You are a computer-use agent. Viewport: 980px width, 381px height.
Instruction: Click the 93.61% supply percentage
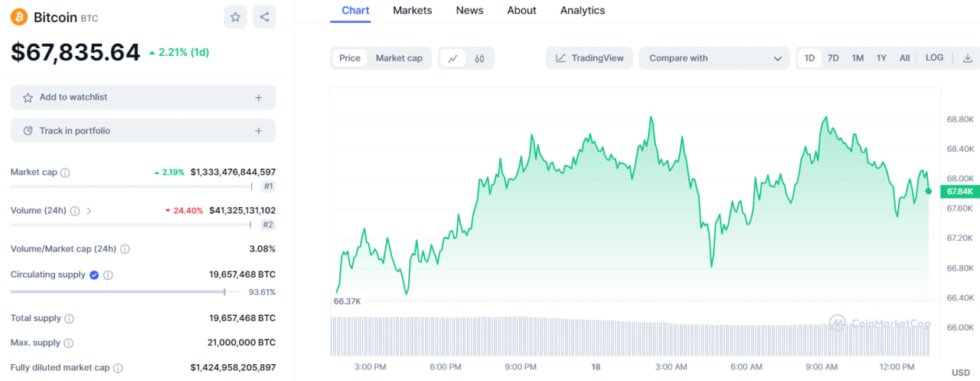point(262,292)
